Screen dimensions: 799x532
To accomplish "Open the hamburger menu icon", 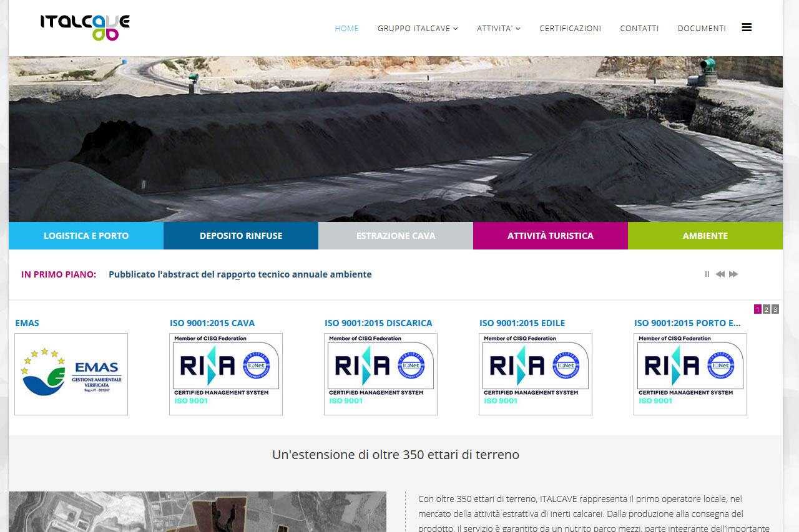I will [747, 27].
